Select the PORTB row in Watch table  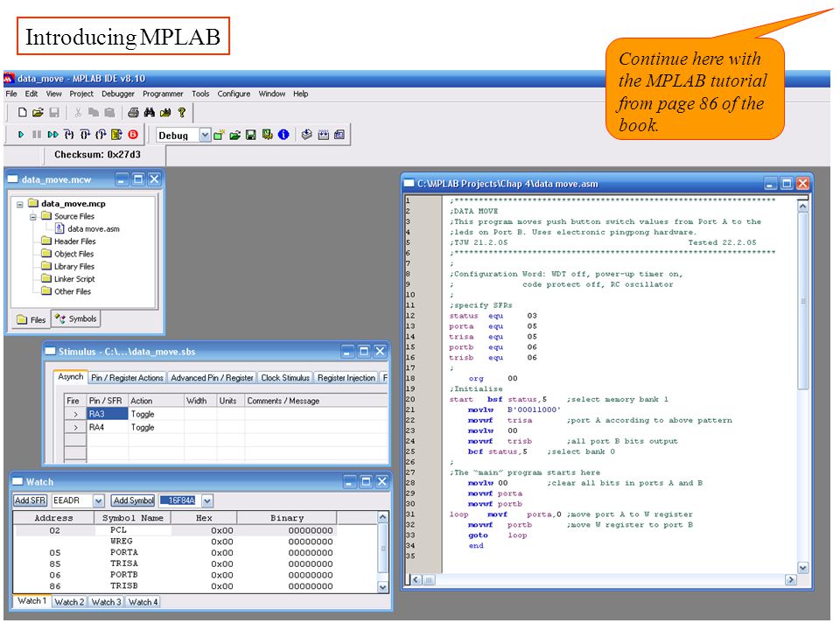195,575
